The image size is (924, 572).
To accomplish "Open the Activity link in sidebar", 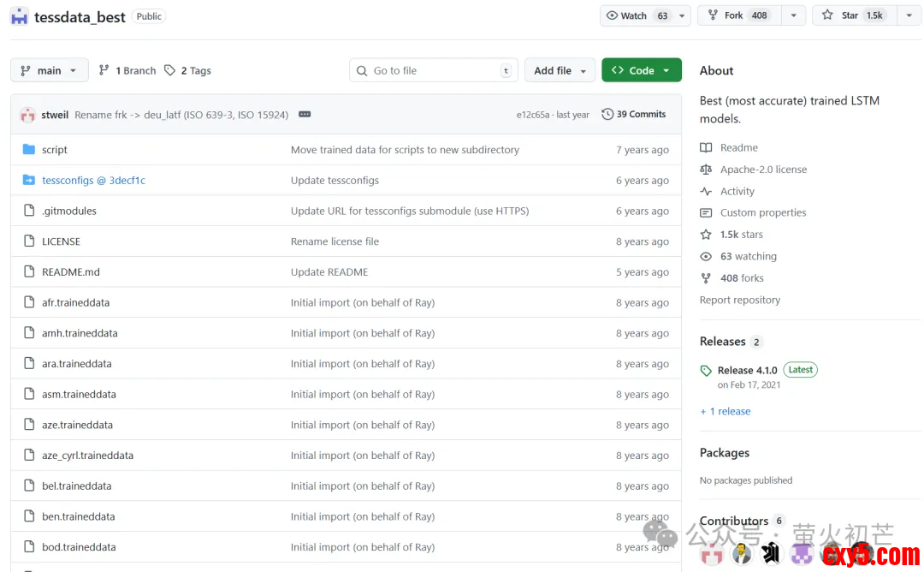I will [x=737, y=192].
